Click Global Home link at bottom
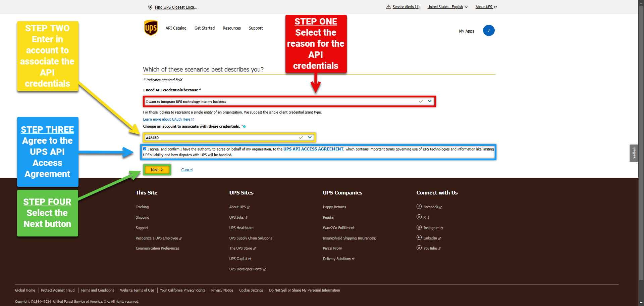The width and height of the screenshot is (644, 306). click(25, 290)
